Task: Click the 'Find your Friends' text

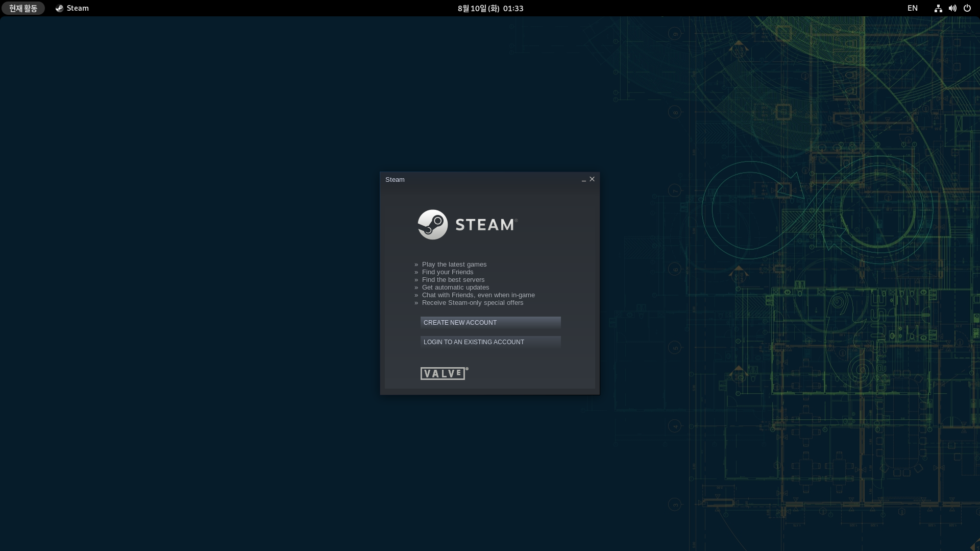Action: [448, 272]
